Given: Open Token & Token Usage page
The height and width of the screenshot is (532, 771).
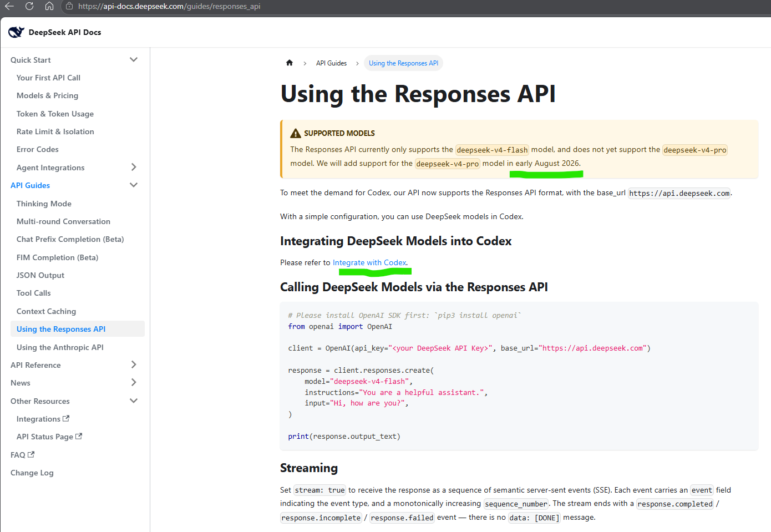Looking at the screenshot, I should 55,114.
